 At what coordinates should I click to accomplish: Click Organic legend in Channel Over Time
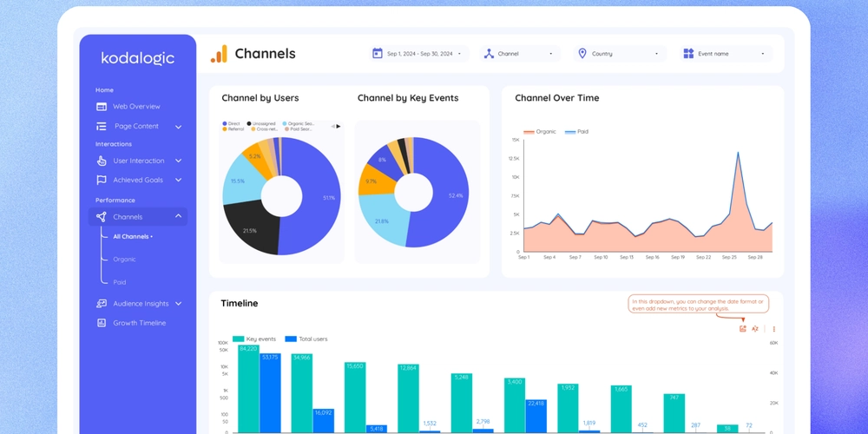click(540, 132)
